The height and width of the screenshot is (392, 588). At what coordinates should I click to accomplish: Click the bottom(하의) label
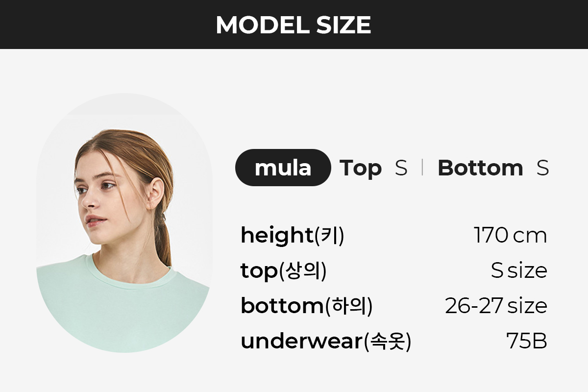click(306, 306)
